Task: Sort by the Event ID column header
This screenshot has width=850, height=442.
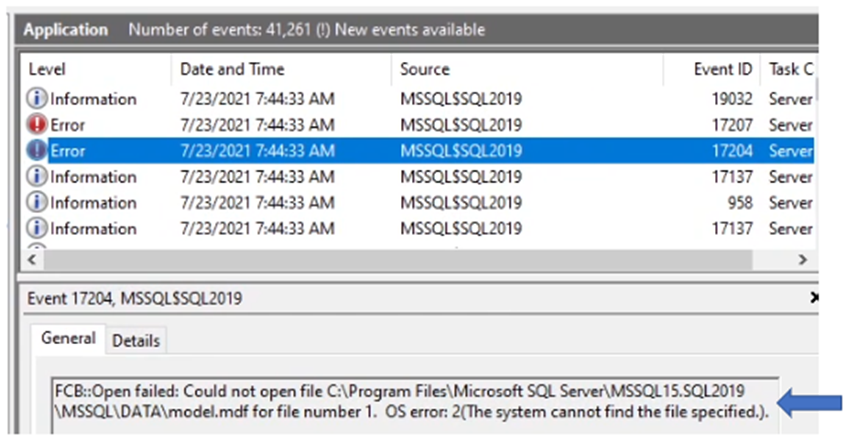Action: pyautogui.click(x=721, y=69)
